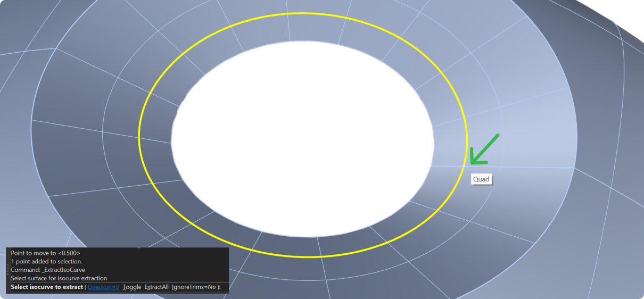Click the 'Point to move to <0.500>' line
This screenshot has width=644, height=299.
click(x=45, y=253)
